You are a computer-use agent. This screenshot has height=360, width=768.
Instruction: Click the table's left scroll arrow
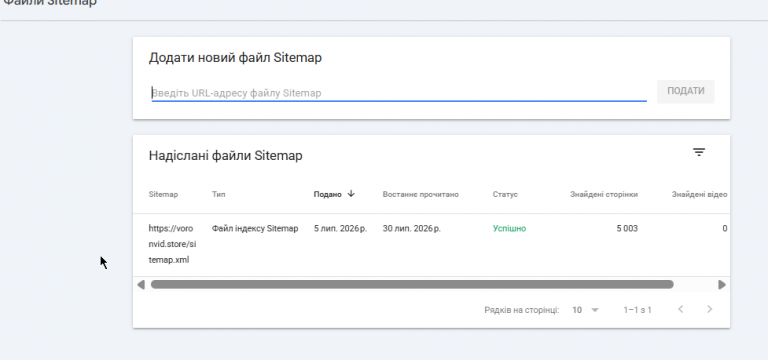[141, 285]
